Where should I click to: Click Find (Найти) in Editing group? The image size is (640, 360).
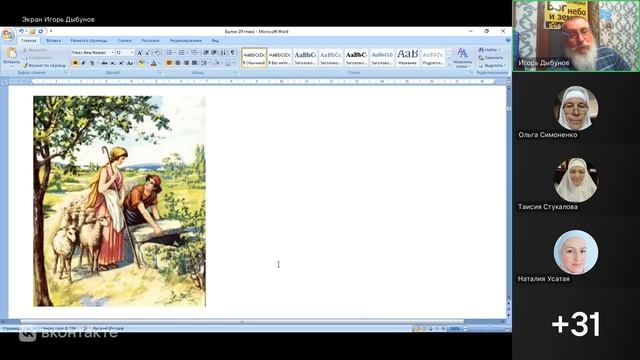click(x=489, y=50)
